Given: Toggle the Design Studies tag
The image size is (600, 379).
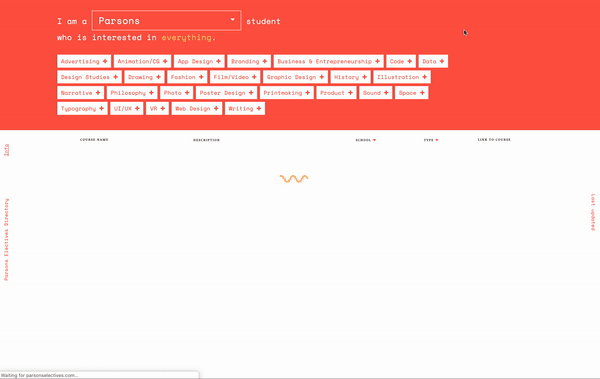Looking at the screenshot, I should click(x=90, y=77).
